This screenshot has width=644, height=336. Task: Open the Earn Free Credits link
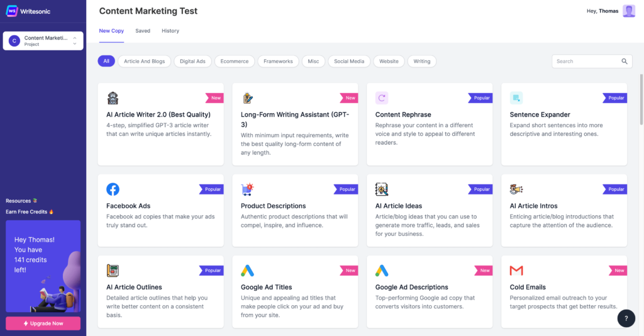pos(30,212)
